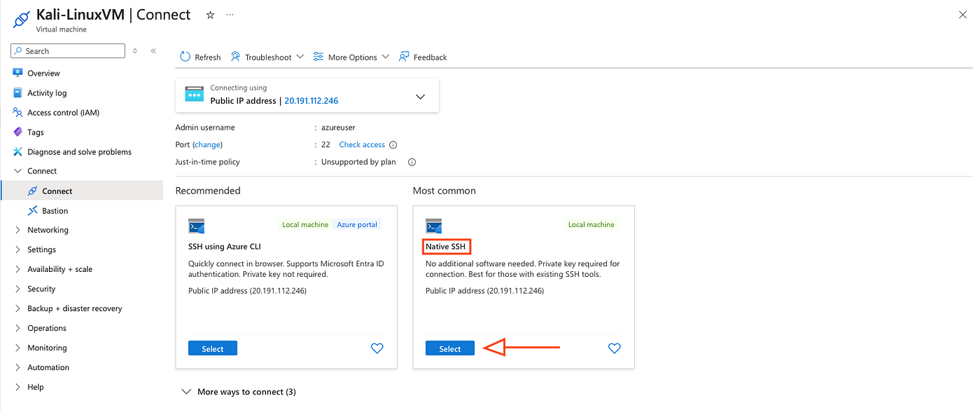This screenshot has width=980, height=410.
Task: Click the Bastion icon in sidebar
Action: pos(32,210)
